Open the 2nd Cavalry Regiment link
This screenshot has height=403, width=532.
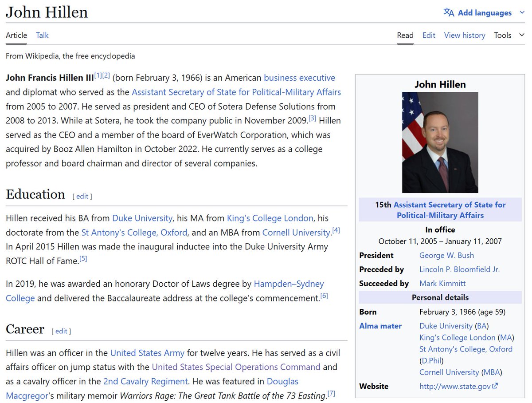click(145, 381)
